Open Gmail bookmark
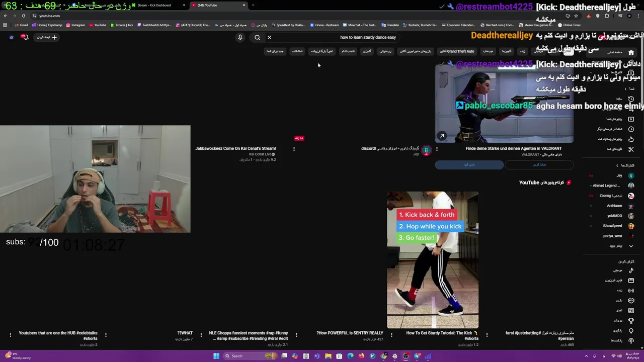644x362 pixels. 22,25
